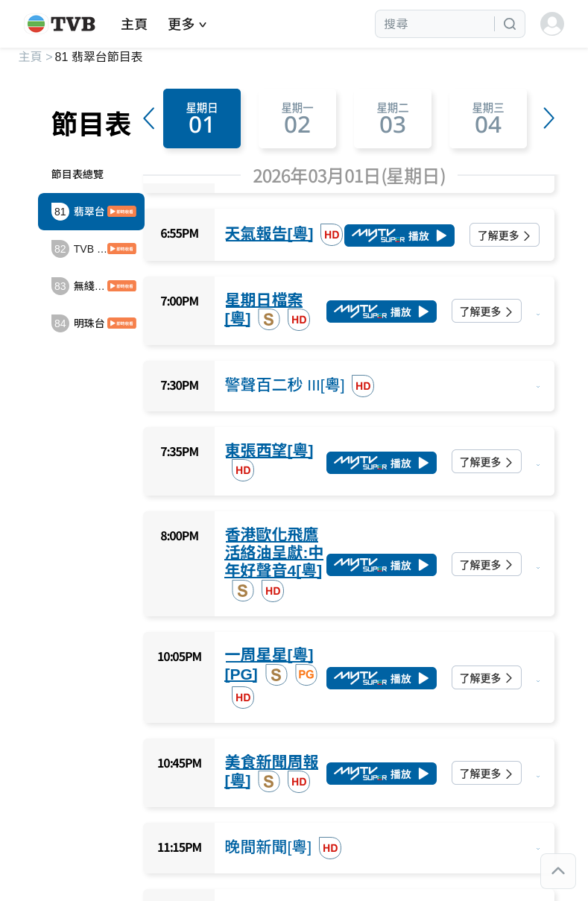
Task: Click the TVB logo
Action: [x=61, y=24]
